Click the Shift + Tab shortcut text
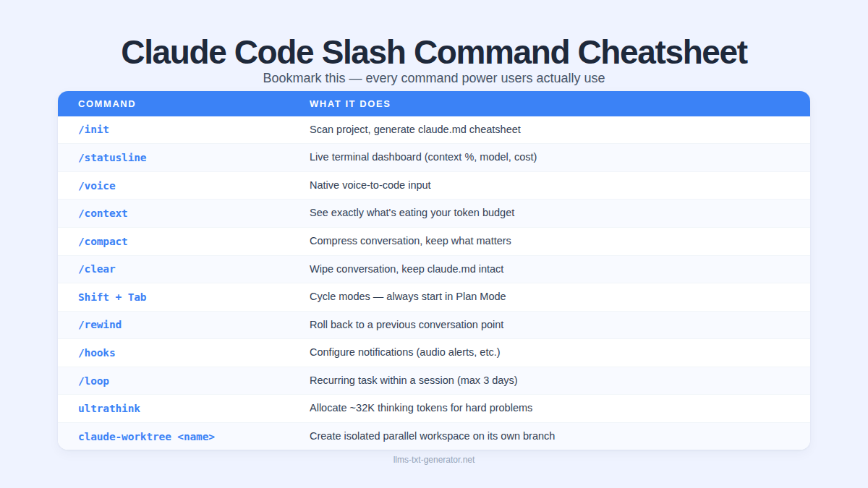This screenshot has height=488, width=868. pyautogui.click(x=112, y=297)
